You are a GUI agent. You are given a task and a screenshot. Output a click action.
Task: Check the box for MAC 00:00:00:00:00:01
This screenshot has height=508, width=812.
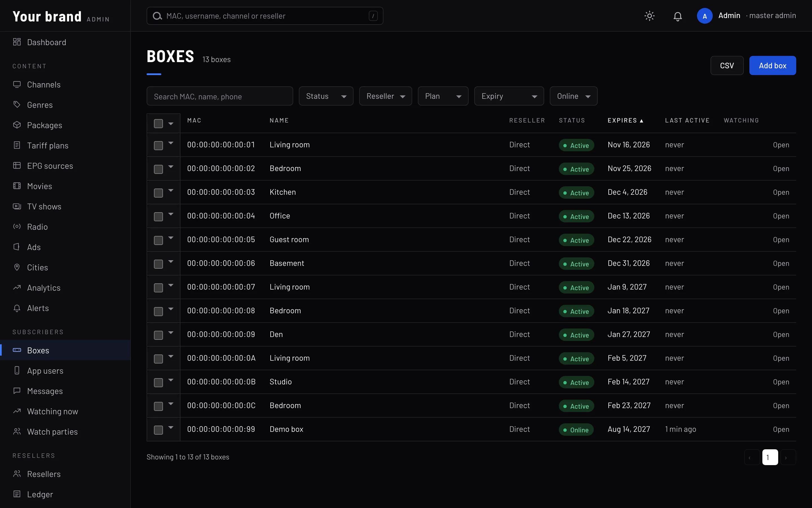(x=158, y=145)
